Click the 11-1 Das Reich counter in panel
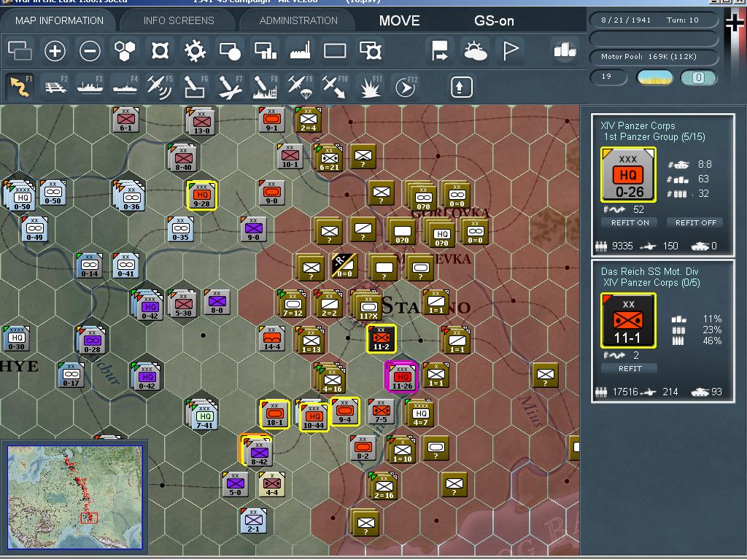747x560 pixels. click(x=628, y=321)
